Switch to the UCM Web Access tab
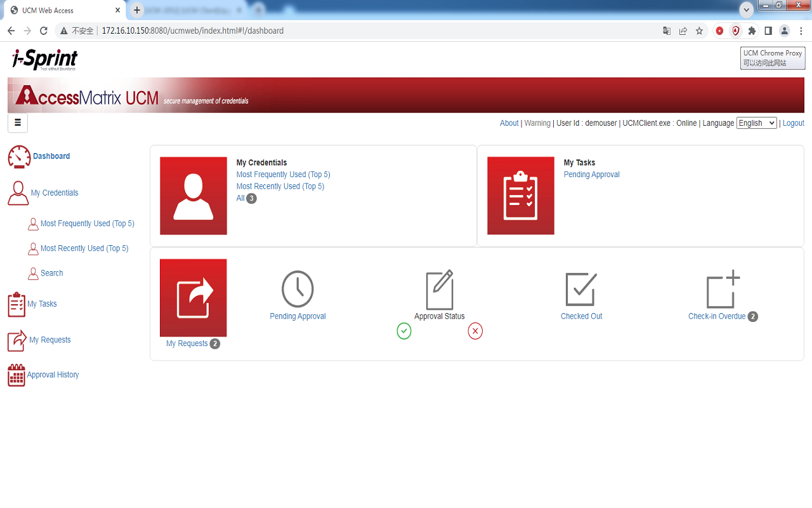 tap(65, 10)
